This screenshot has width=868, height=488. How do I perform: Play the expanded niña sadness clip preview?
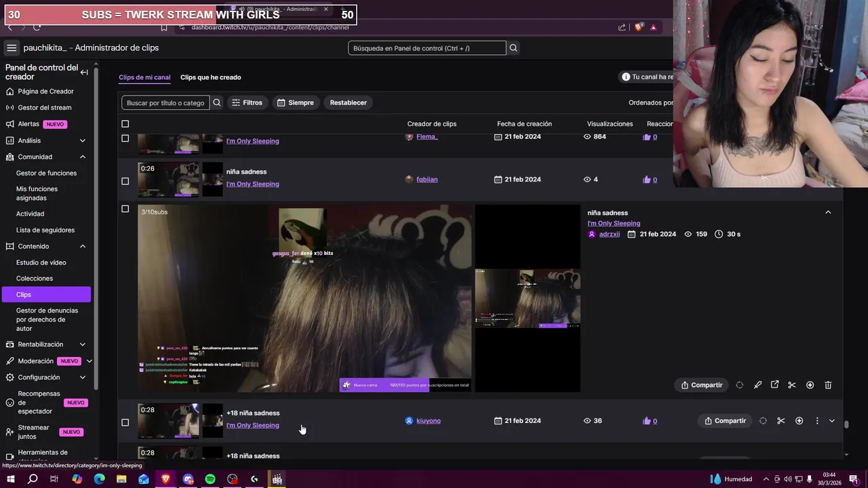point(304,298)
